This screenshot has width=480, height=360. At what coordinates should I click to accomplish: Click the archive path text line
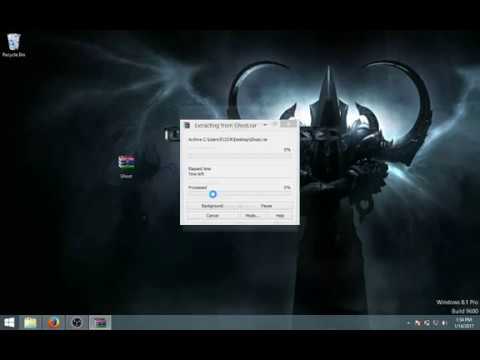[228, 139]
